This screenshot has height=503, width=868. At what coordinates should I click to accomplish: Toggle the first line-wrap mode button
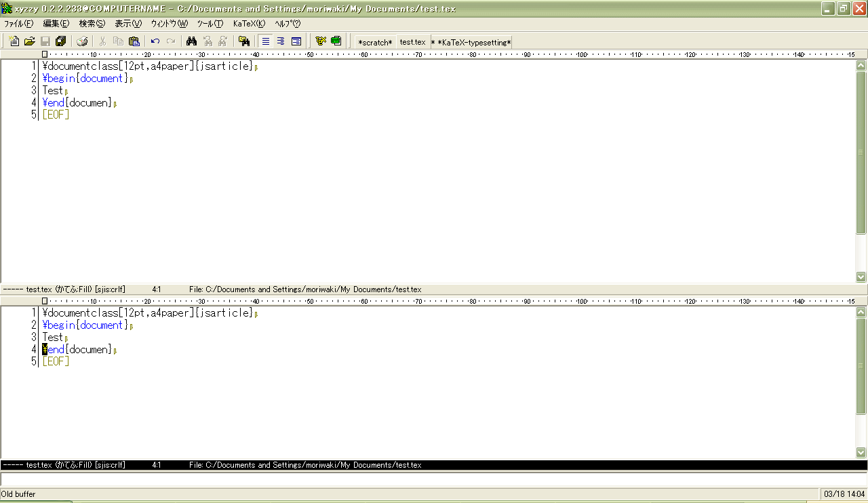266,41
